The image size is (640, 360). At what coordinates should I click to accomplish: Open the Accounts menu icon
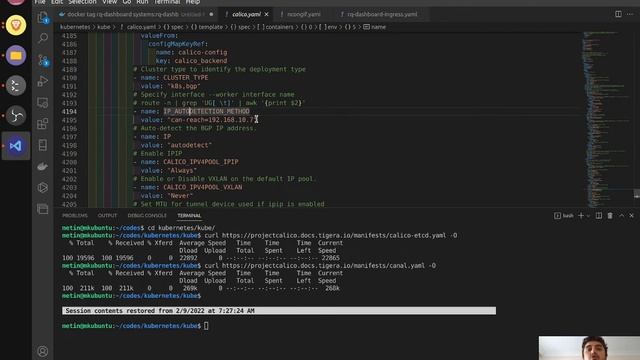tap(43, 351)
